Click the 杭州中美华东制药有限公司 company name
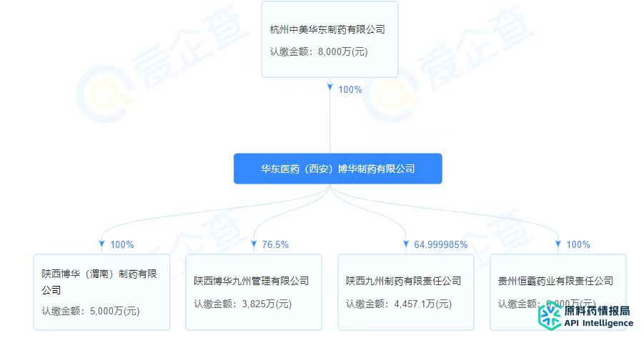Screen dimensions: 644x338 (327, 30)
